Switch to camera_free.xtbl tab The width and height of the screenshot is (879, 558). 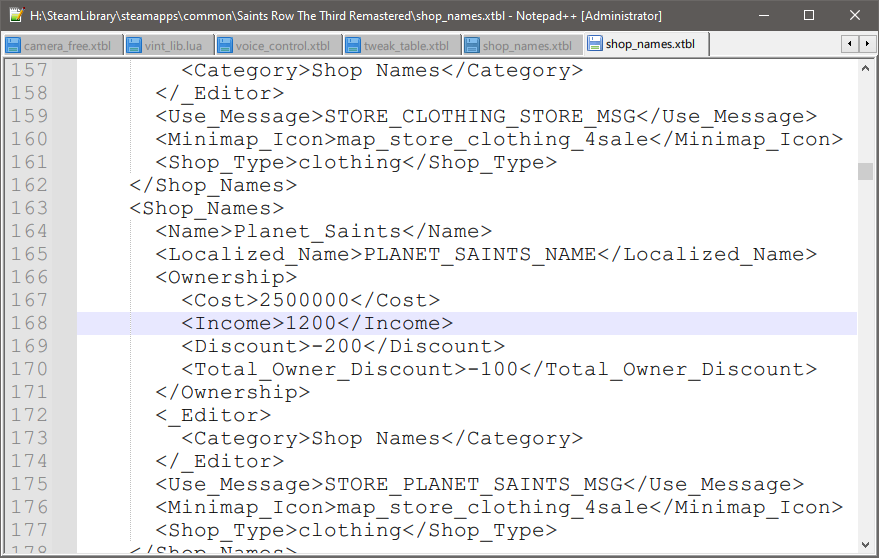point(63,45)
